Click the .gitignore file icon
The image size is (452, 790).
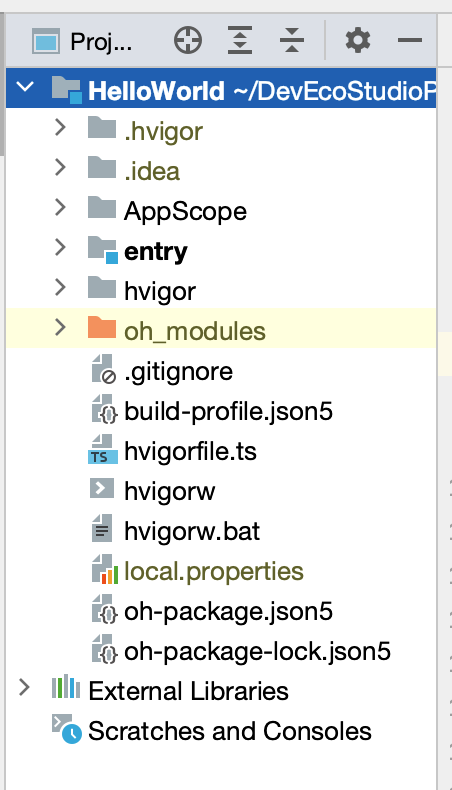(103, 369)
